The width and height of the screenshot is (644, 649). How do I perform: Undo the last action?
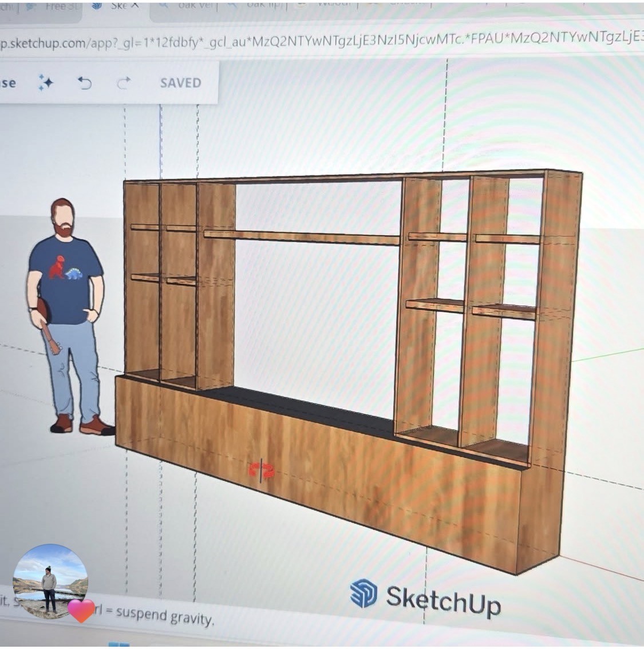pyautogui.click(x=84, y=83)
